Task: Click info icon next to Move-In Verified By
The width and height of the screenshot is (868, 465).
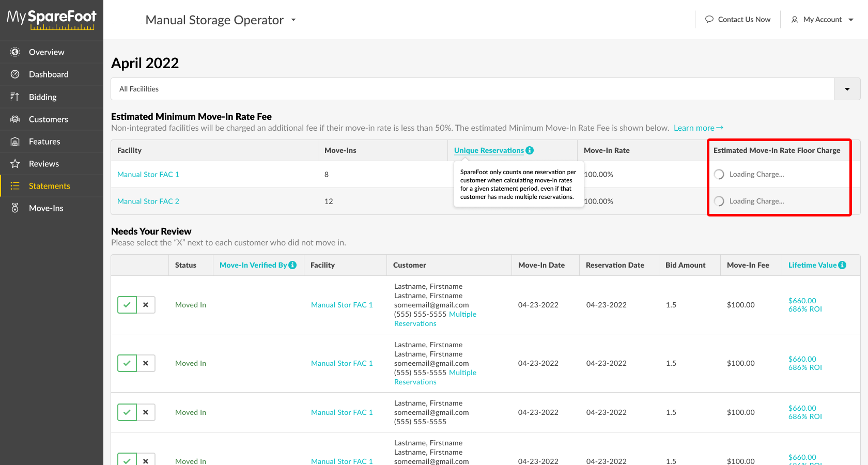Action: point(292,265)
